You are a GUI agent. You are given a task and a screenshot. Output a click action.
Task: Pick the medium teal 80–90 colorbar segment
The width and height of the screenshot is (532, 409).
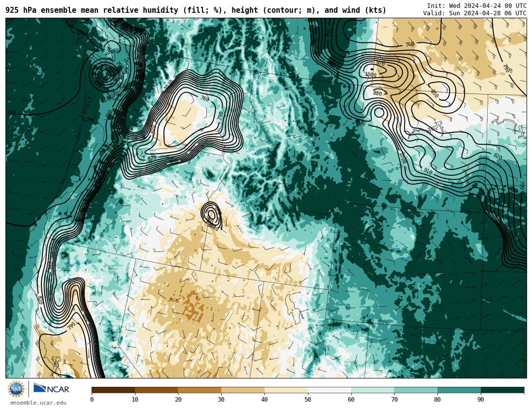point(460,390)
